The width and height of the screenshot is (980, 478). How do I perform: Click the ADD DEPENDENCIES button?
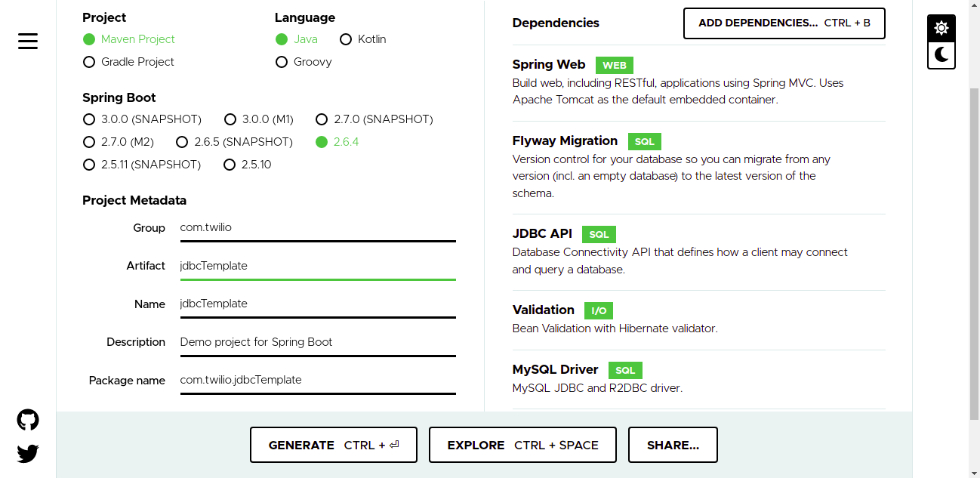coord(784,23)
